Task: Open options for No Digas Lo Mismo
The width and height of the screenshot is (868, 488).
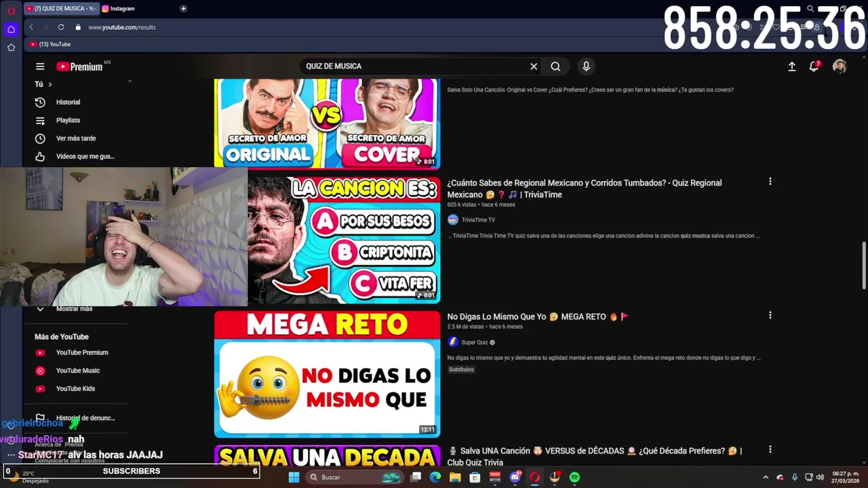Action: coord(770,315)
